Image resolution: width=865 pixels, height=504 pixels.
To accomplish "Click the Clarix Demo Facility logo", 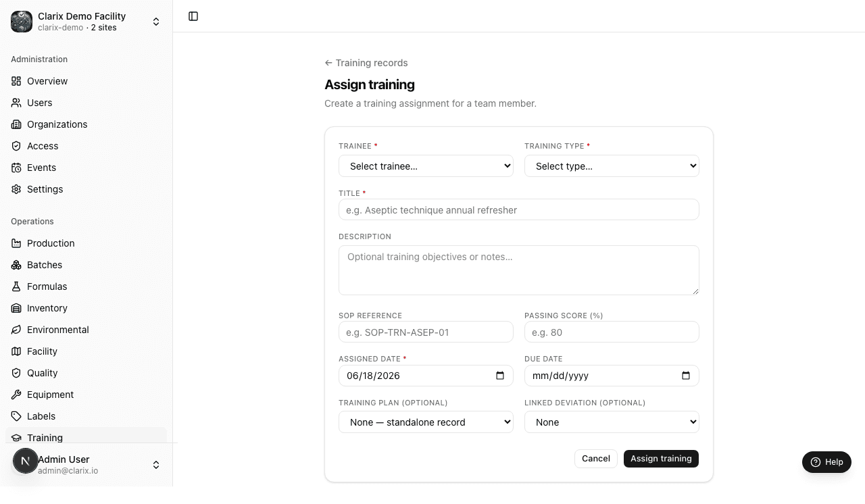I will coord(22,22).
